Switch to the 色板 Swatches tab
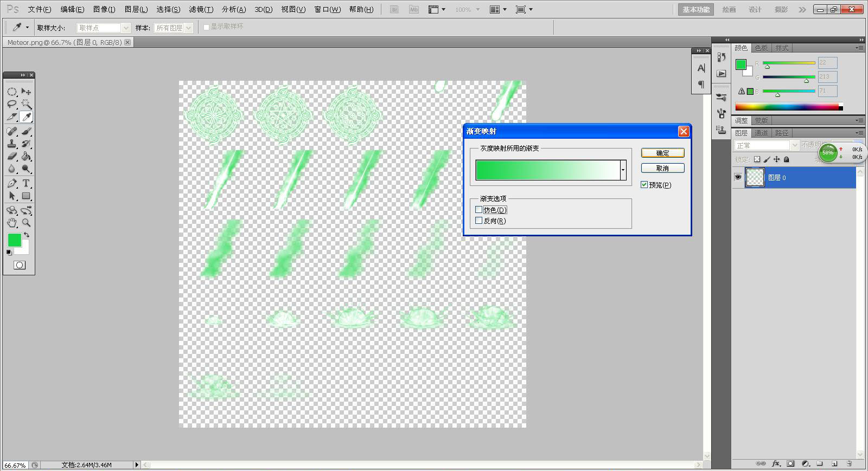Image resolution: width=868 pixels, height=471 pixels. point(761,48)
